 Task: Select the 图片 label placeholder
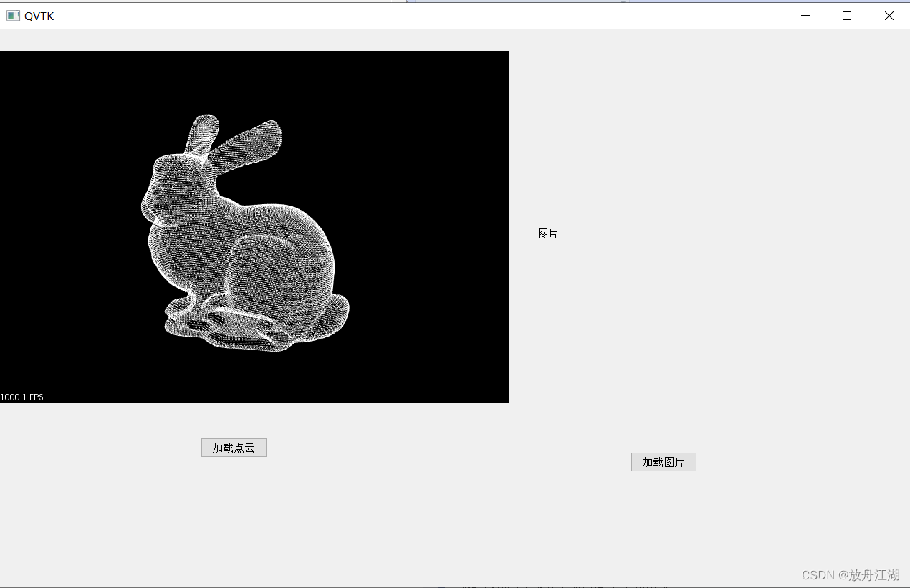click(x=548, y=233)
